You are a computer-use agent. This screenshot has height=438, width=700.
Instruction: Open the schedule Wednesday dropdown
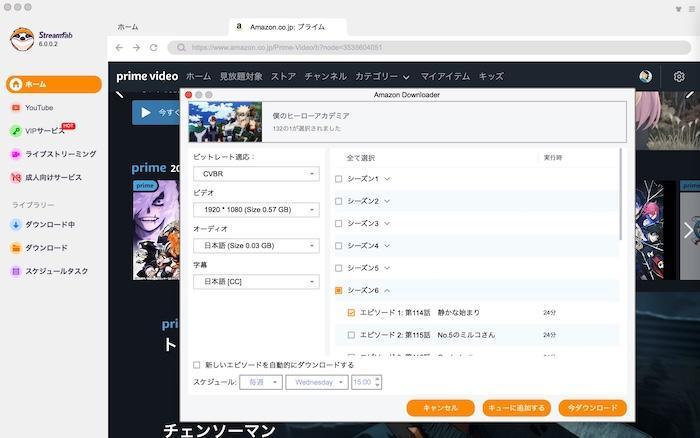[317, 382]
